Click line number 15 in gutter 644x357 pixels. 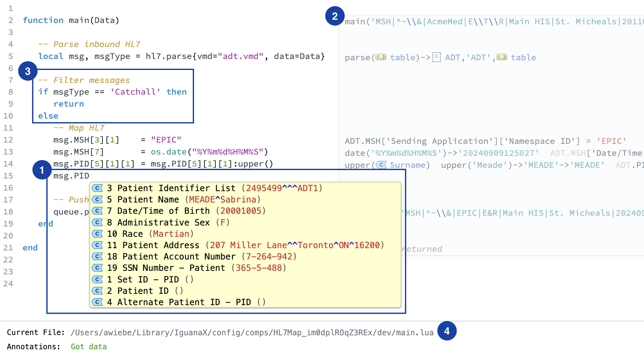click(x=8, y=176)
